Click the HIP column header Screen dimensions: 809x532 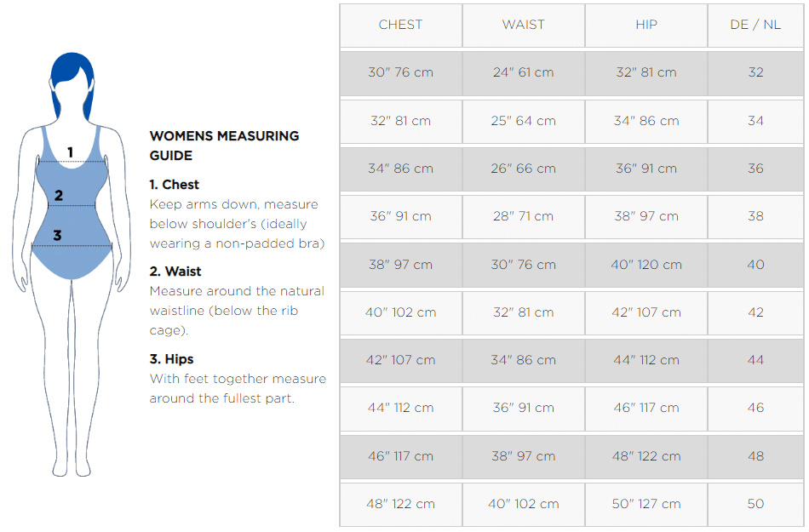coord(646,25)
